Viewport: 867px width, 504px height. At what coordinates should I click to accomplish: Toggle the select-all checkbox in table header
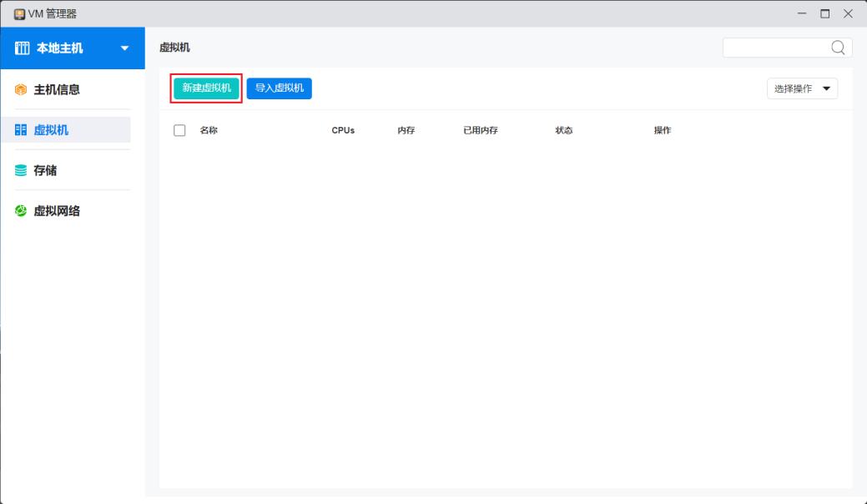[x=179, y=130]
